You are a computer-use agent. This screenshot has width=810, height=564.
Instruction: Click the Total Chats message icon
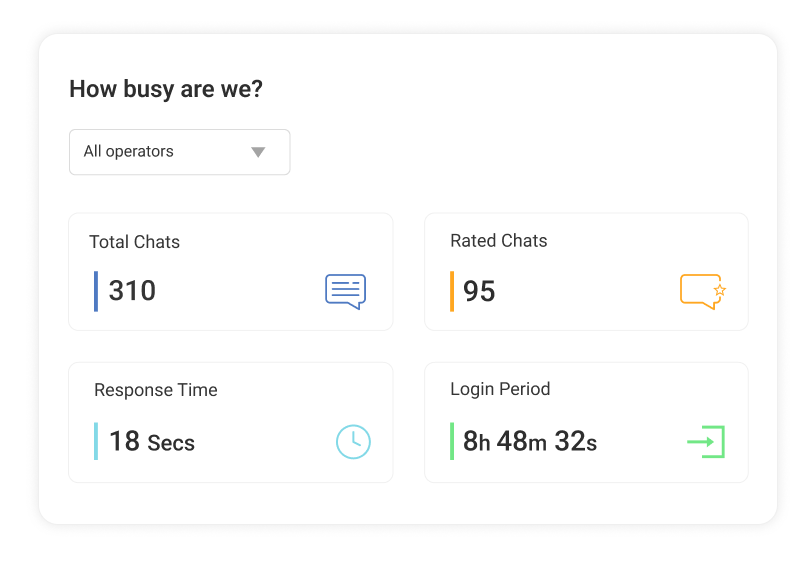coord(346,291)
